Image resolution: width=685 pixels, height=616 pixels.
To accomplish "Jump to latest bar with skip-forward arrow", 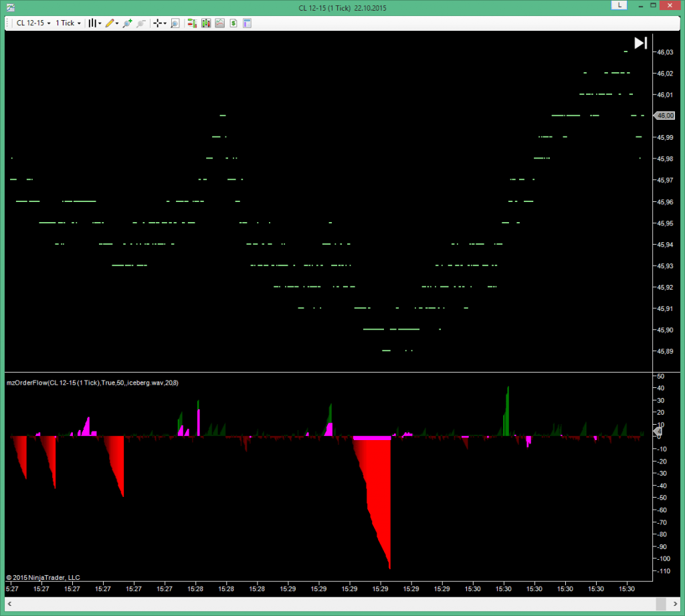I will tap(640, 43).
